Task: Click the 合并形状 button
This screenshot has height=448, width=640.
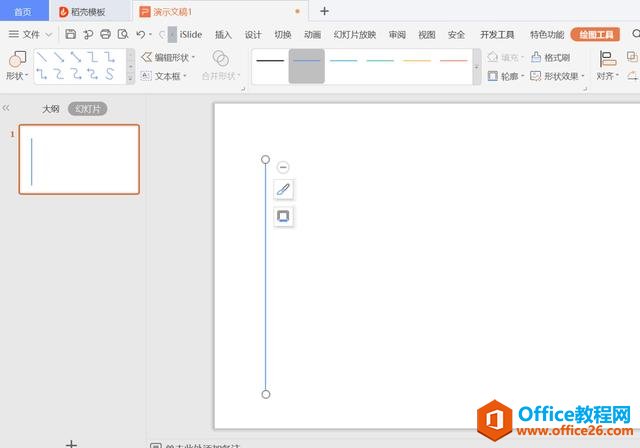Action: [221, 65]
